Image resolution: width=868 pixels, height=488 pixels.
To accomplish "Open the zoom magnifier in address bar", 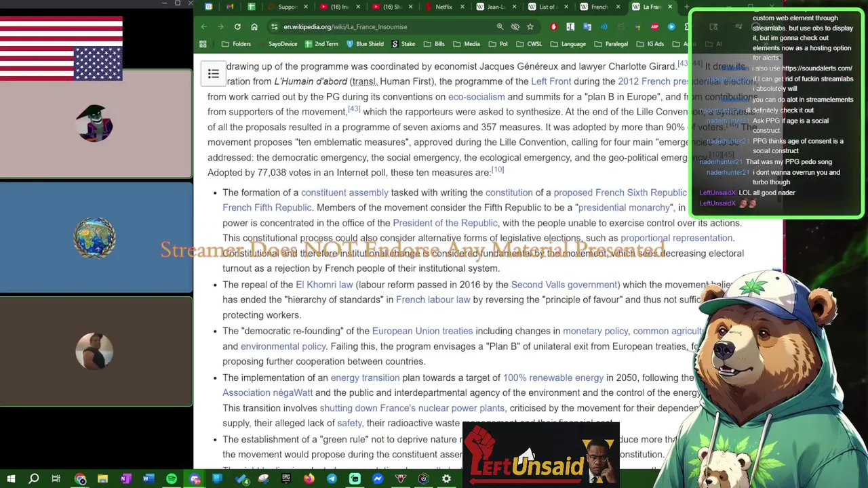I will point(500,26).
